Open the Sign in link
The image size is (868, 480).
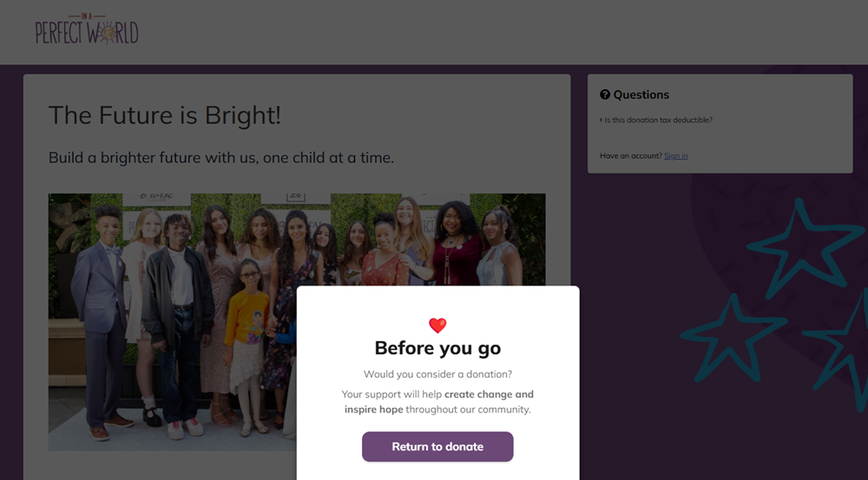(x=675, y=155)
